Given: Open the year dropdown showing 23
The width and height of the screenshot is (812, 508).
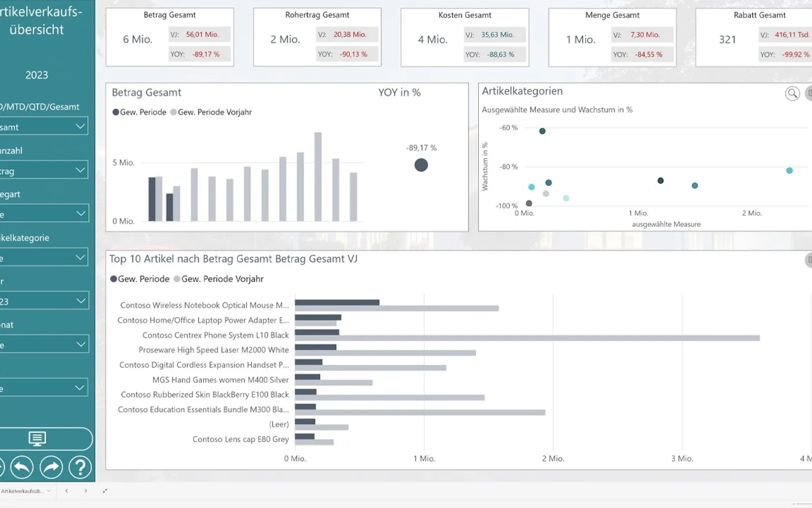Looking at the screenshot, I should pyautogui.click(x=44, y=300).
